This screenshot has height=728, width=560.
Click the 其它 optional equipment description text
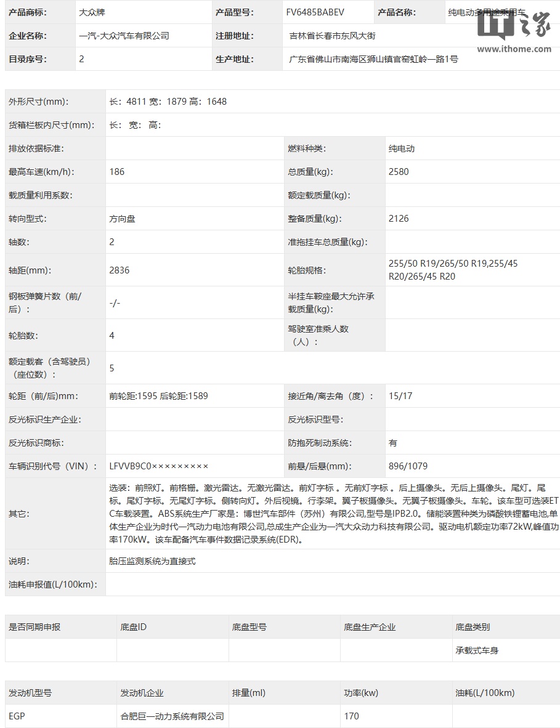tap(334, 514)
